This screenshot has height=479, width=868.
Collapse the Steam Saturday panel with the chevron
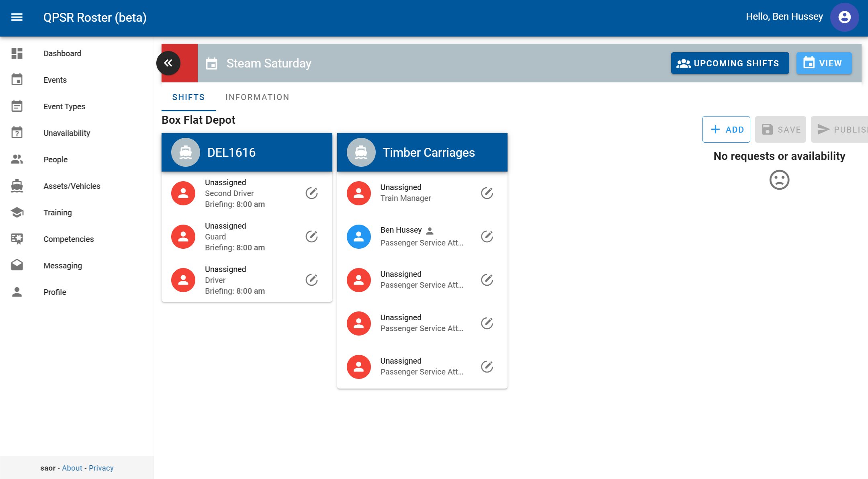pyautogui.click(x=168, y=63)
